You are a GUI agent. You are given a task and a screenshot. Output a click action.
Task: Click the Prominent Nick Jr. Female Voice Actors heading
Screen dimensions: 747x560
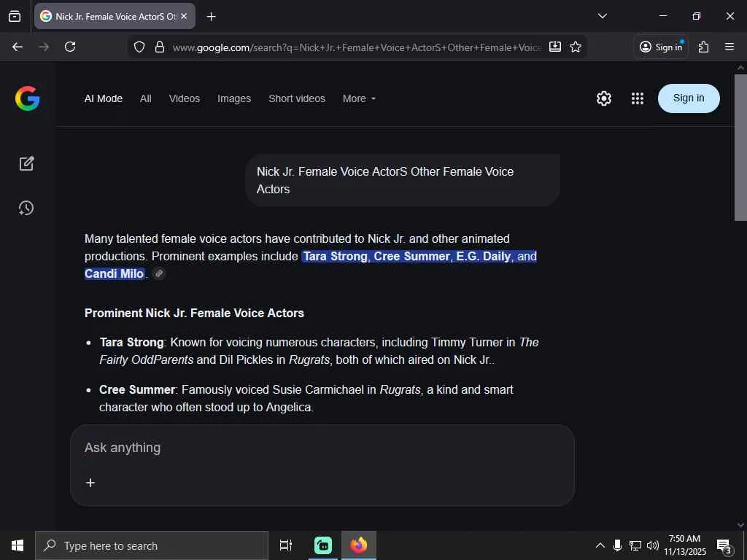pos(194,313)
